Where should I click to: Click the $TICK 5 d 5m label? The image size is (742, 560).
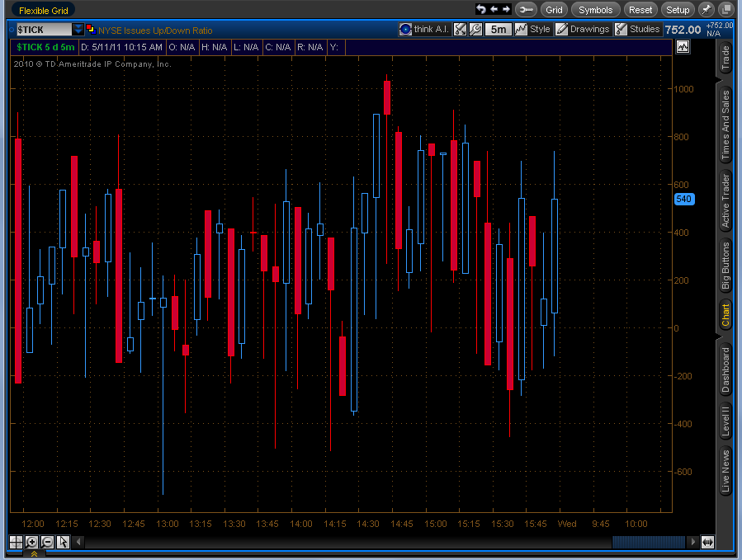[45, 47]
